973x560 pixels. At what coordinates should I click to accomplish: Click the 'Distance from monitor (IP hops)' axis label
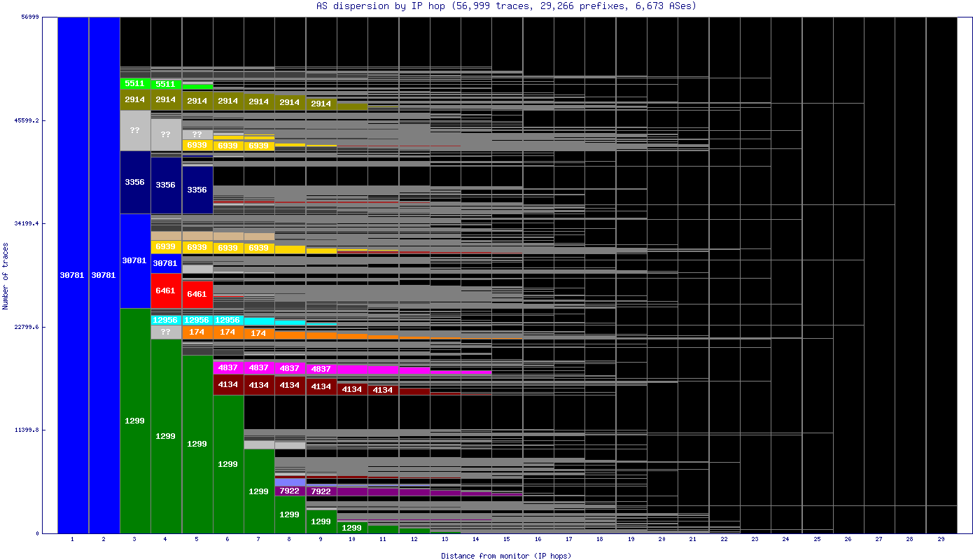tap(506, 556)
